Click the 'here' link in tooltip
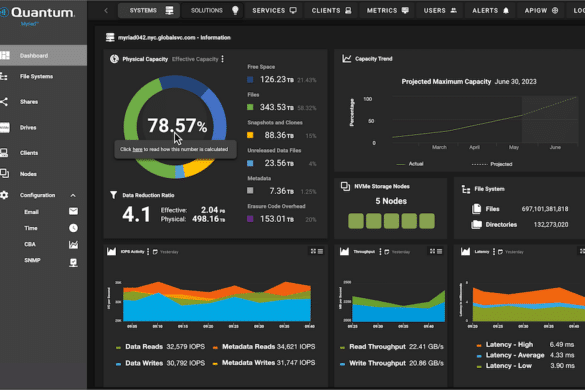This screenshot has width=585, height=390. click(137, 149)
